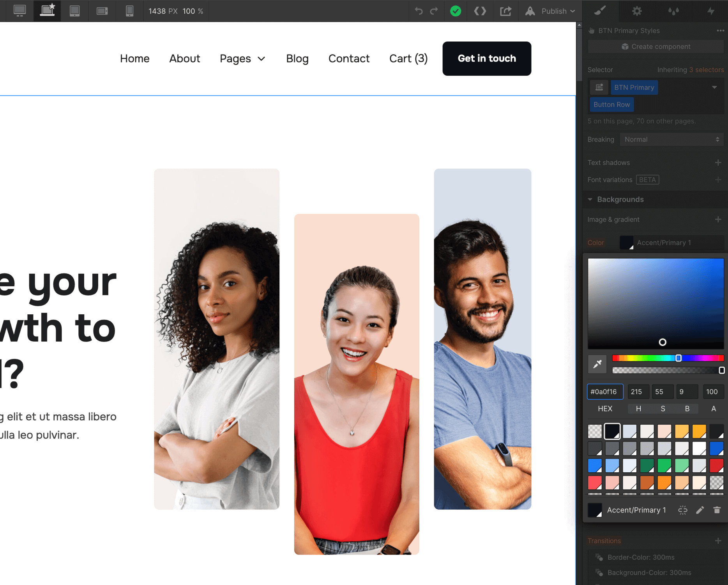This screenshot has height=585, width=728.
Task: Open the Style Manager panel with droplets icon
Action: (x=673, y=11)
